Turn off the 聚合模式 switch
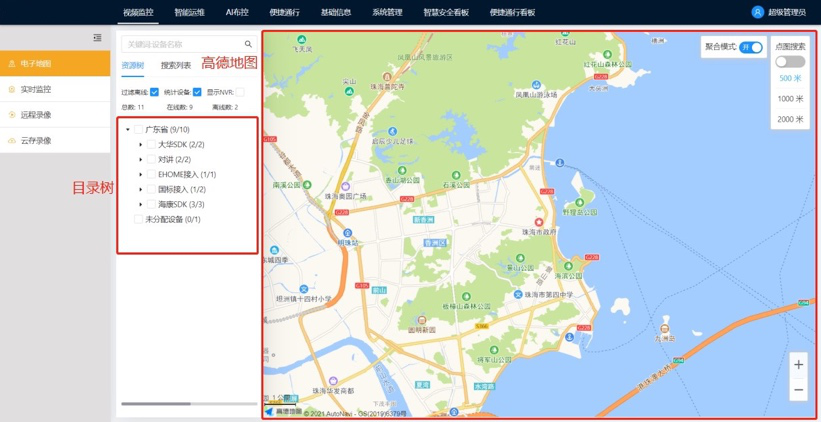The image size is (821, 422). click(x=751, y=47)
